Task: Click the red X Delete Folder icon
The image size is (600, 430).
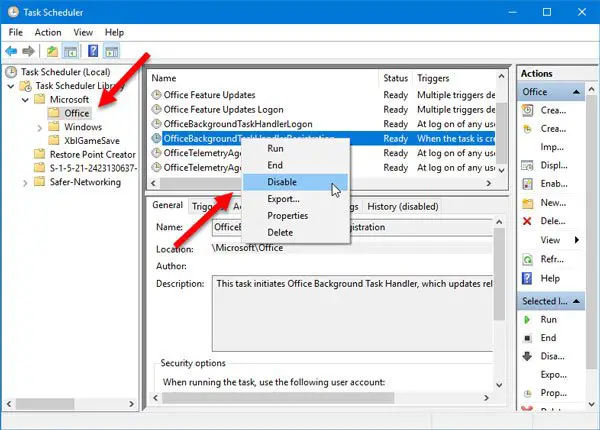Action: pos(527,221)
